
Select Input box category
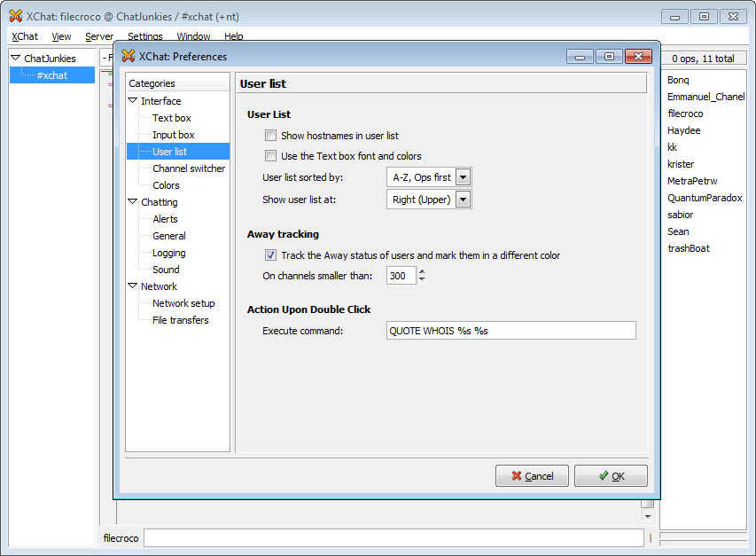[x=174, y=135]
